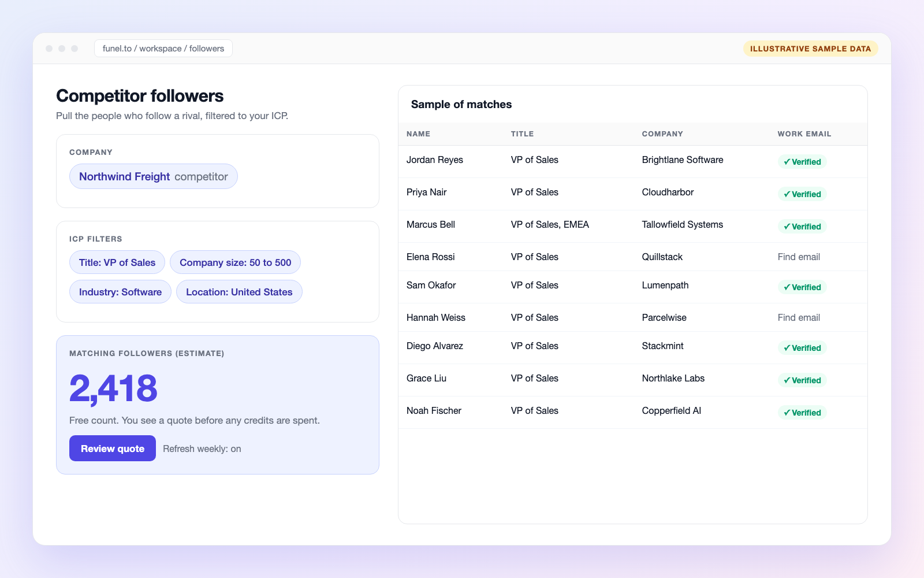Click the TITLE column header
The image size is (924, 578).
click(x=522, y=134)
